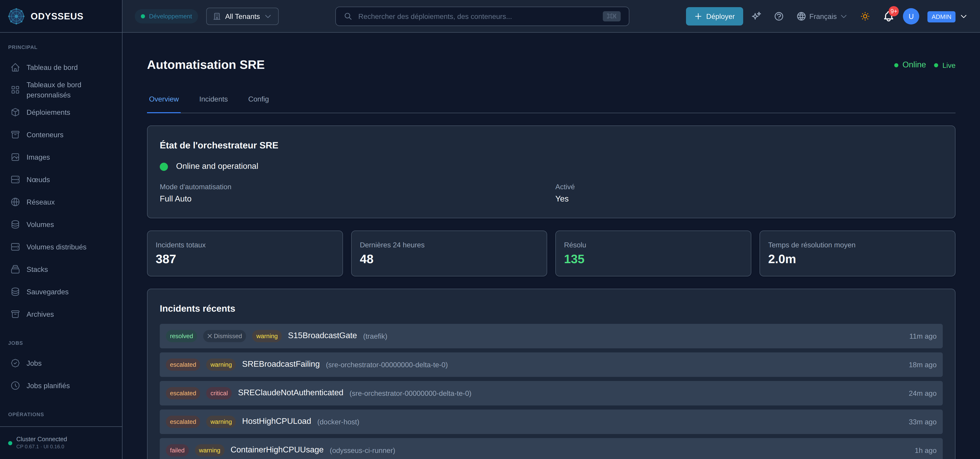980x459 pixels.
Task: Open Archives sidebar icon
Action: tap(15, 314)
